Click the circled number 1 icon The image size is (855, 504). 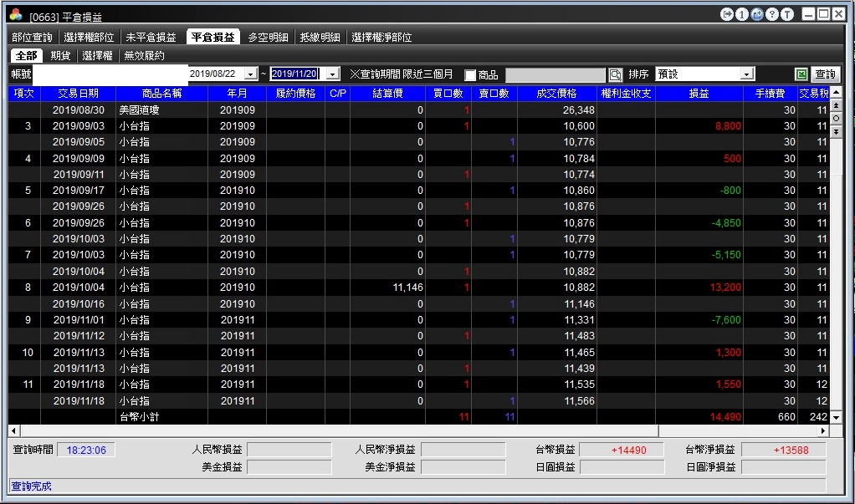coord(741,14)
